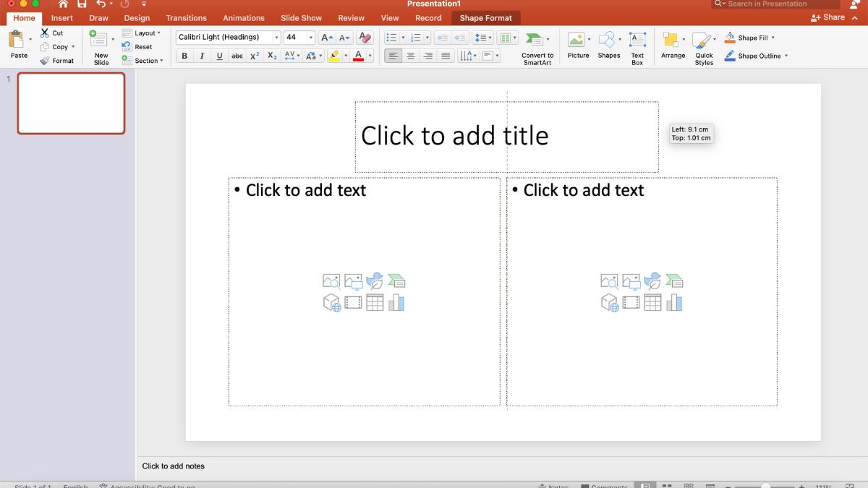The height and width of the screenshot is (488, 868).
Task: Switch to the Transitions tab
Action: click(x=186, y=17)
